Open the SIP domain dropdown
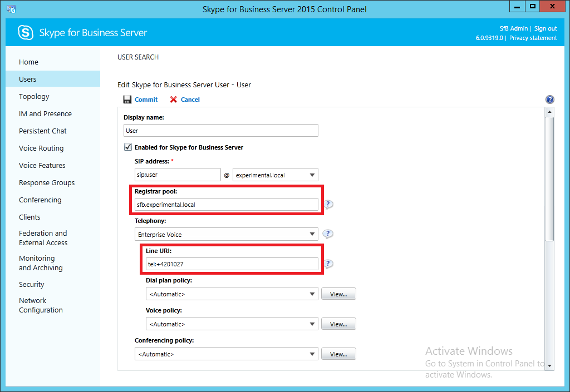This screenshot has width=570, height=392. pos(313,175)
